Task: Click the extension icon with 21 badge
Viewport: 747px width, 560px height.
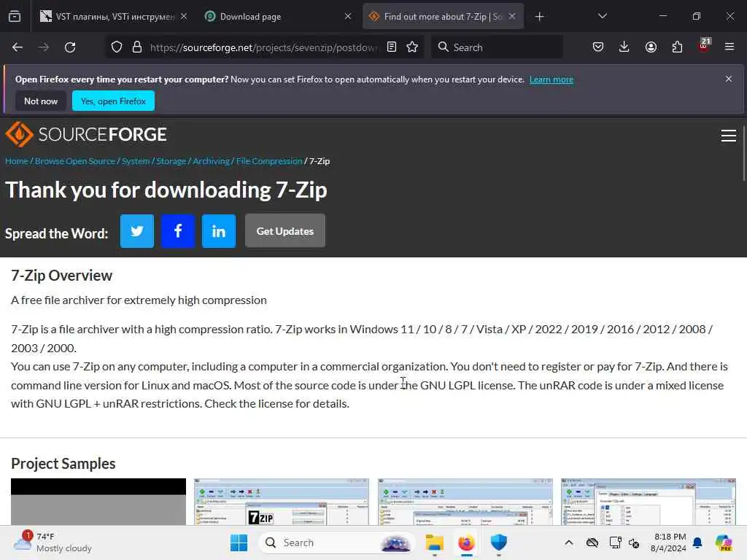Action: pos(704,46)
